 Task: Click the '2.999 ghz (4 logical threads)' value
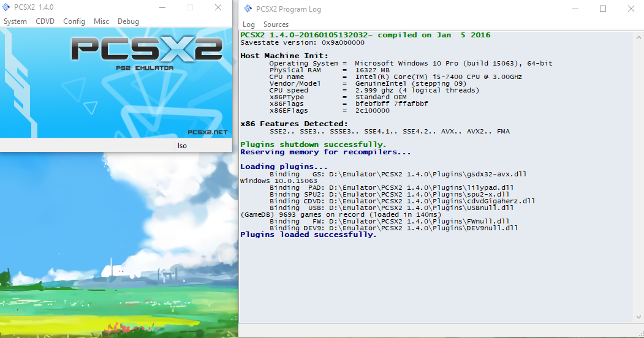(x=417, y=90)
